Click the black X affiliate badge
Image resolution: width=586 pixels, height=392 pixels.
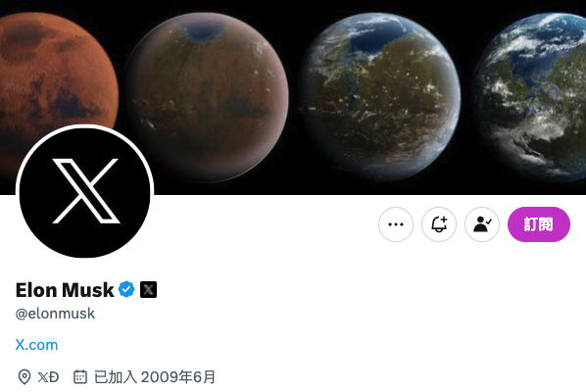pyautogui.click(x=148, y=290)
